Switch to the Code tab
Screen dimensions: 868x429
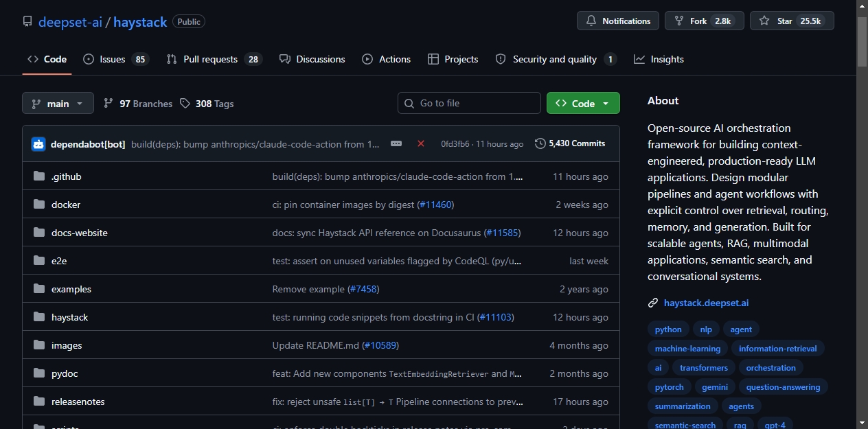click(47, 59)
